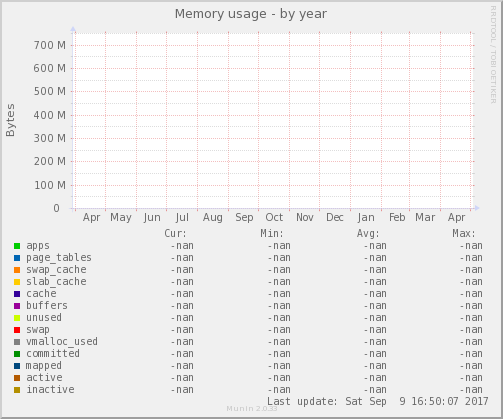The width and height of the screenshot is (503, 419).
Task: Click the 'Min:' column header
Action: (x=272, y=233)
